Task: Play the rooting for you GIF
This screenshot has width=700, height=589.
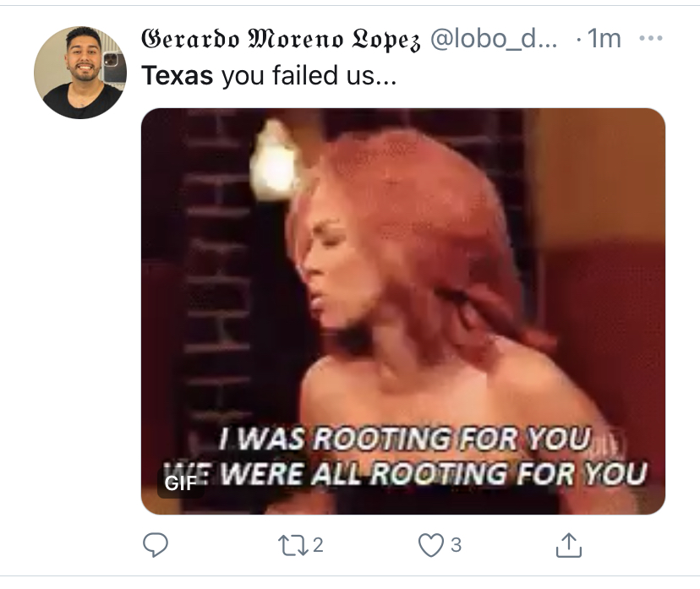Action: [403, 311]
